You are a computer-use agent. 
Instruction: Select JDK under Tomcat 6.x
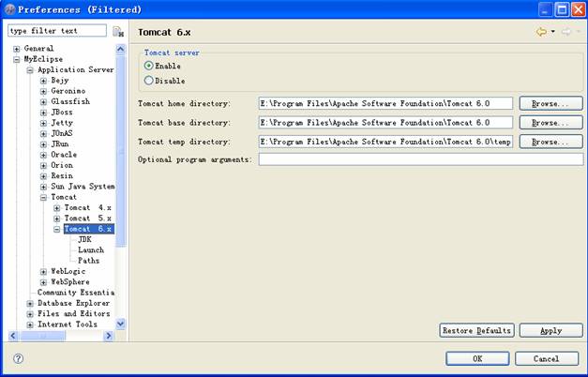(x=84, y=239)
